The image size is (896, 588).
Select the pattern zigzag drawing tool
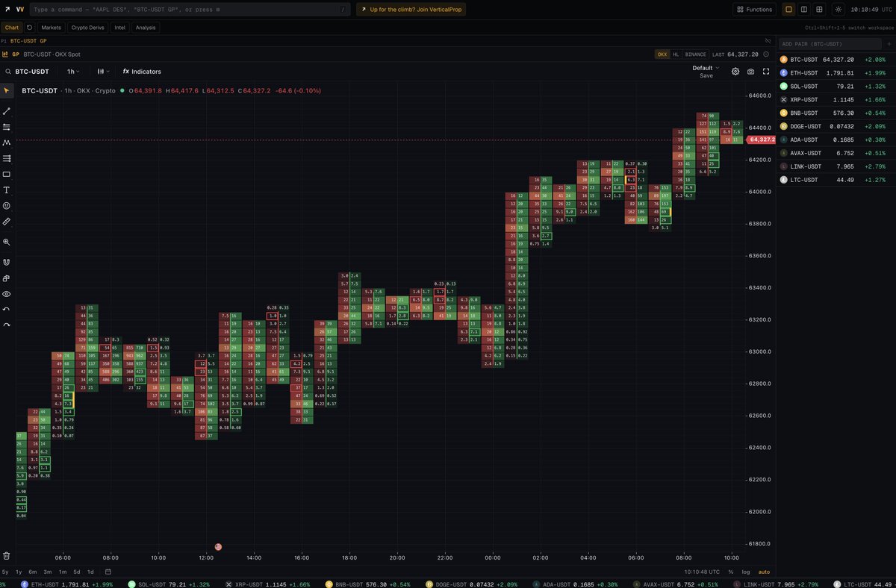pos(7,142)
